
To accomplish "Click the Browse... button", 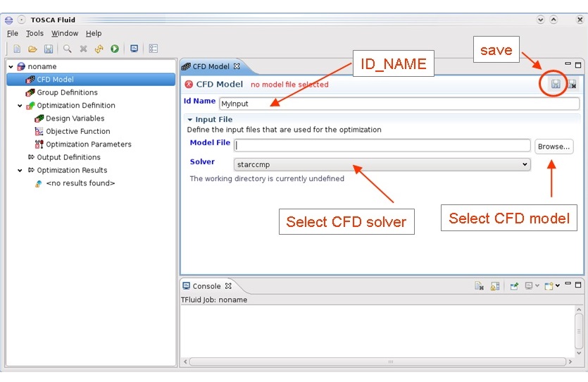I will point(554,147).
